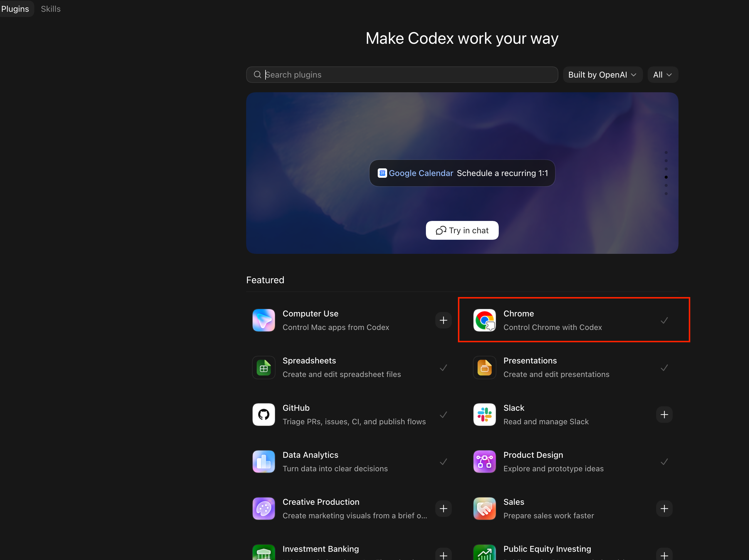Click the GitHub installed checkmark
749x560 pixels.
click(x=443, y=415)
